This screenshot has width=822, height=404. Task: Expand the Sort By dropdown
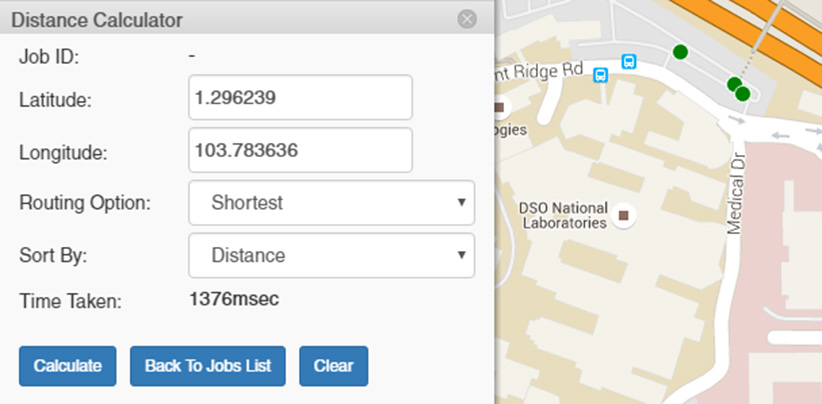(331, 256)
